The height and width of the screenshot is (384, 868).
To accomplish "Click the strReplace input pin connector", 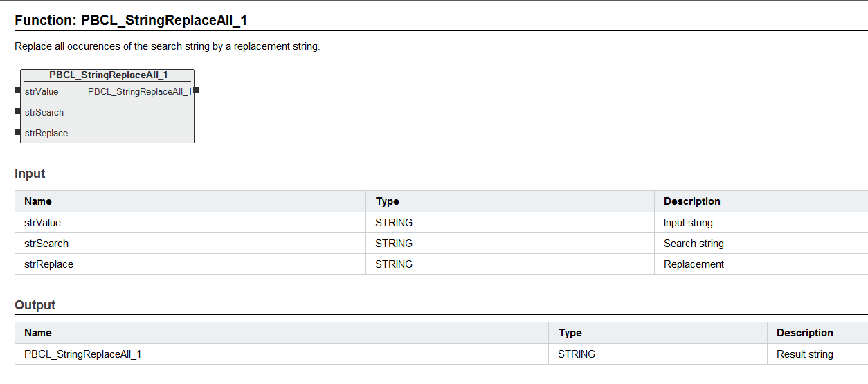I will coord(17,132).
